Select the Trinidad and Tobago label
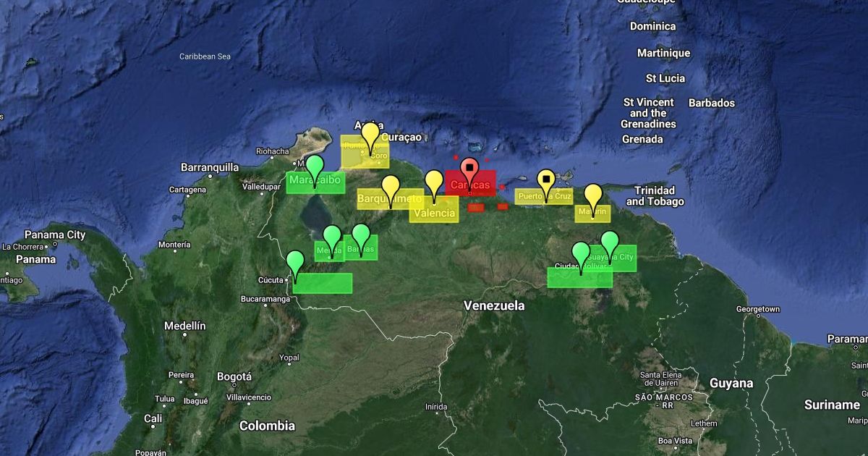Image resolution: width=868 pixels, height=456 pixels. click(655, 195)
